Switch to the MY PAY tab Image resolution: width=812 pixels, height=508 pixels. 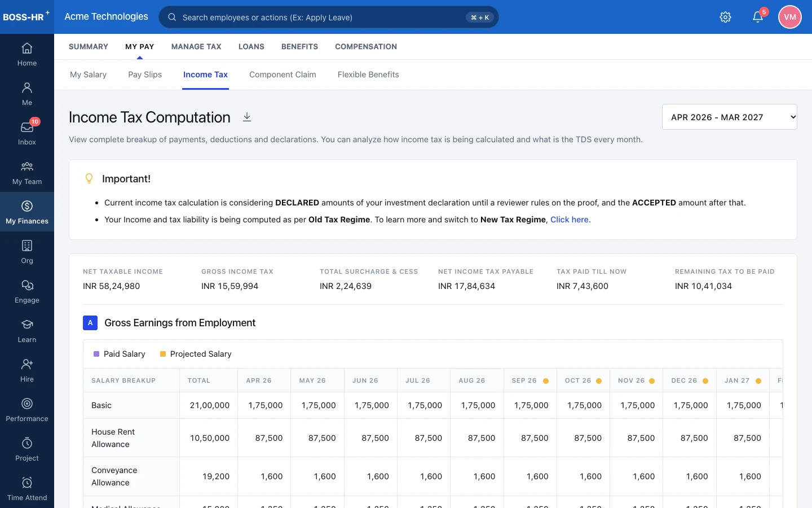point(140,46)
